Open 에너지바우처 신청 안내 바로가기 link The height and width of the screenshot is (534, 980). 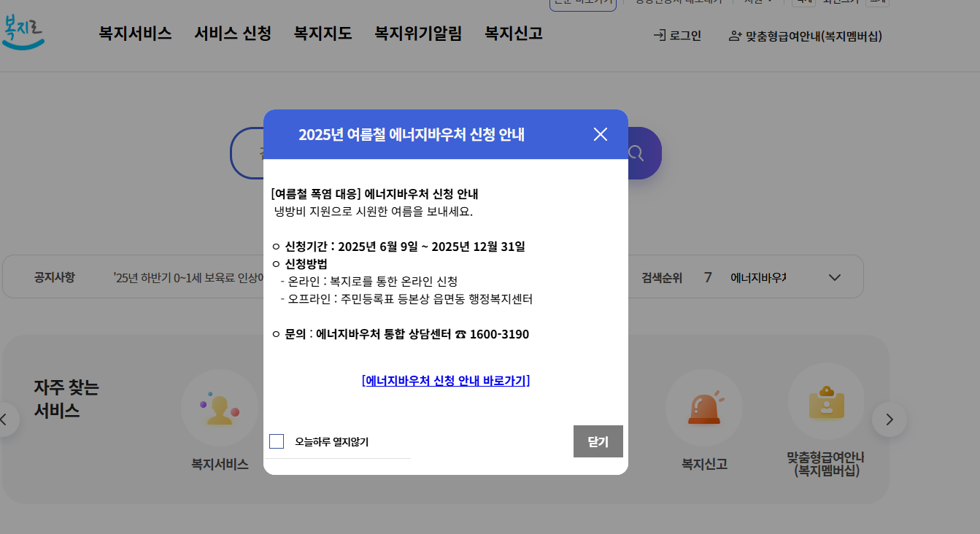pyautogui.click(x=445, y=380)
